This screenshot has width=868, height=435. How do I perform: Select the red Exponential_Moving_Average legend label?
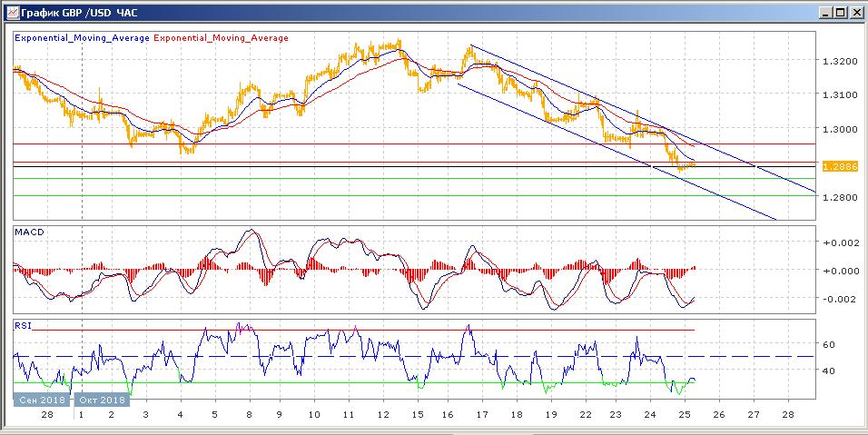click(222, 38)
